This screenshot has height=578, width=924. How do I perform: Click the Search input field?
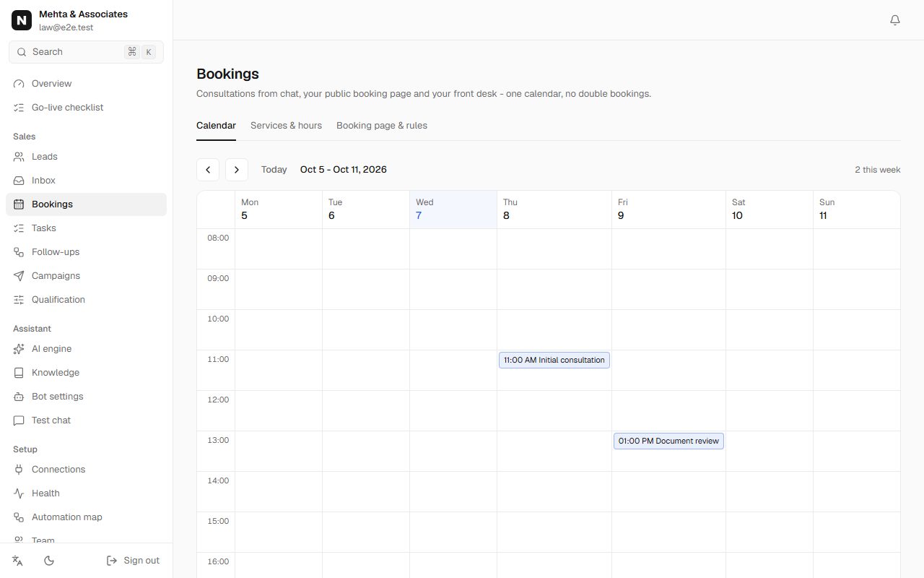pyautogui.click(x=86, y=52)
